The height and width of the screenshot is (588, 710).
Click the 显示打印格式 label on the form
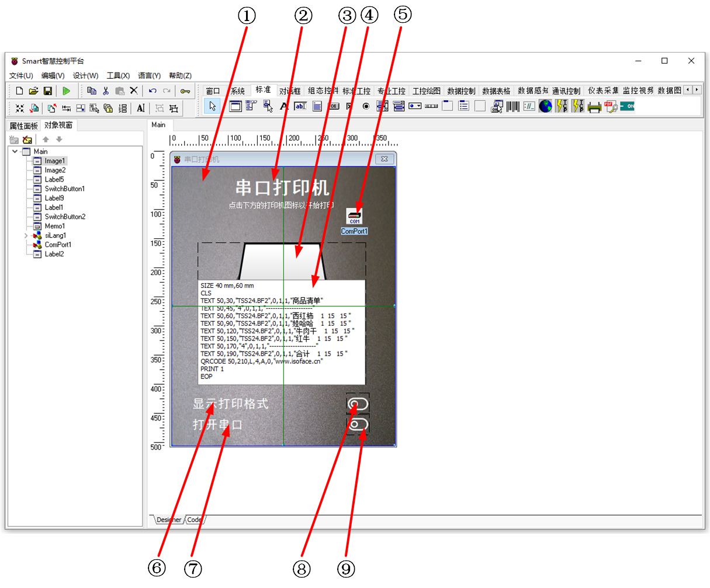[231, 403]
